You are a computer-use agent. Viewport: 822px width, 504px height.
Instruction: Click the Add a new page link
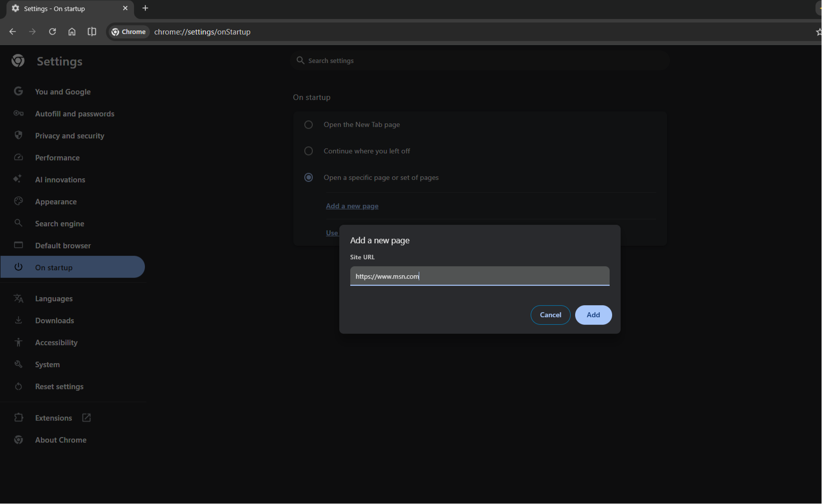point(352,206)
